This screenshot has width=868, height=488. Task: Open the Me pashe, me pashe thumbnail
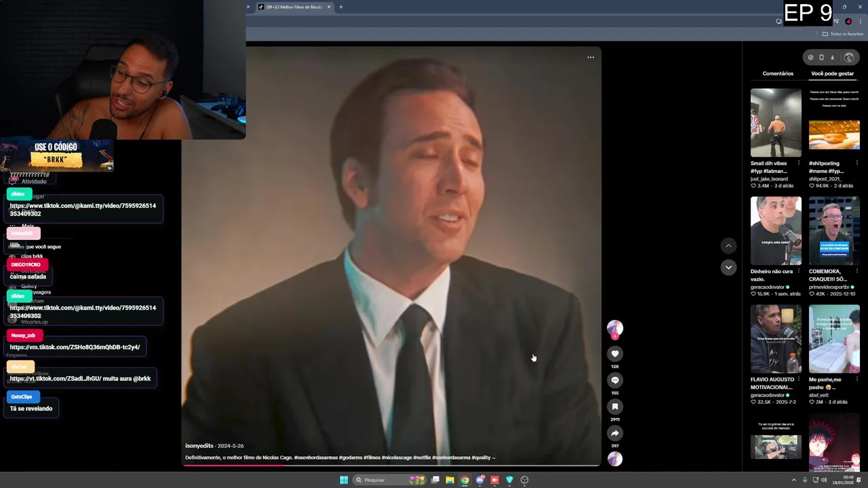click(834, 339)
